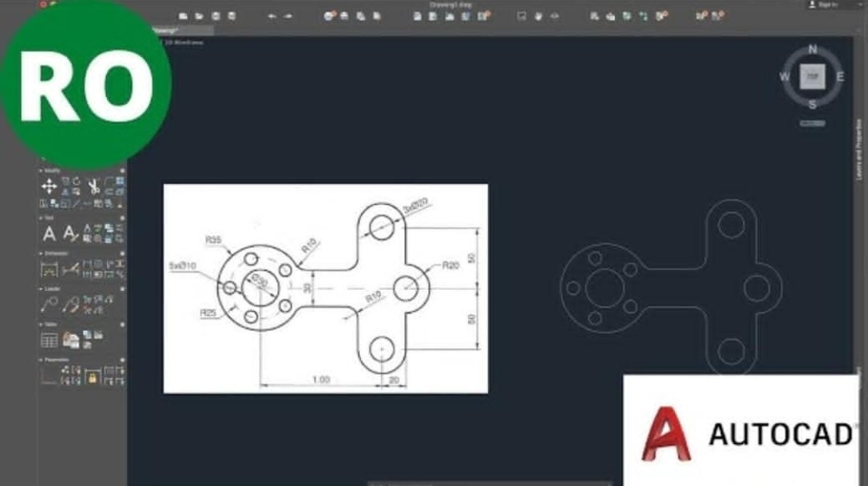Viewport: 868px width, 486px height.
Task: Select the Move tool in the Modify panel
Action: click(49, 186)
